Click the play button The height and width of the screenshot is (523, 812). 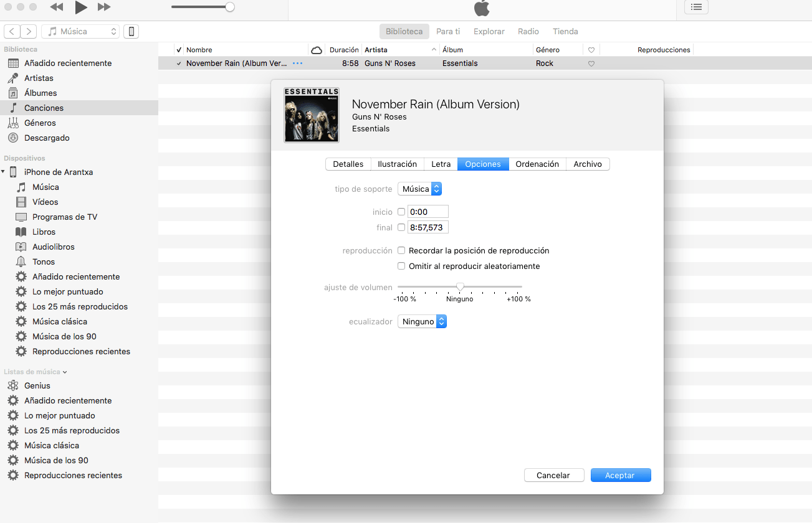(80, 7)
